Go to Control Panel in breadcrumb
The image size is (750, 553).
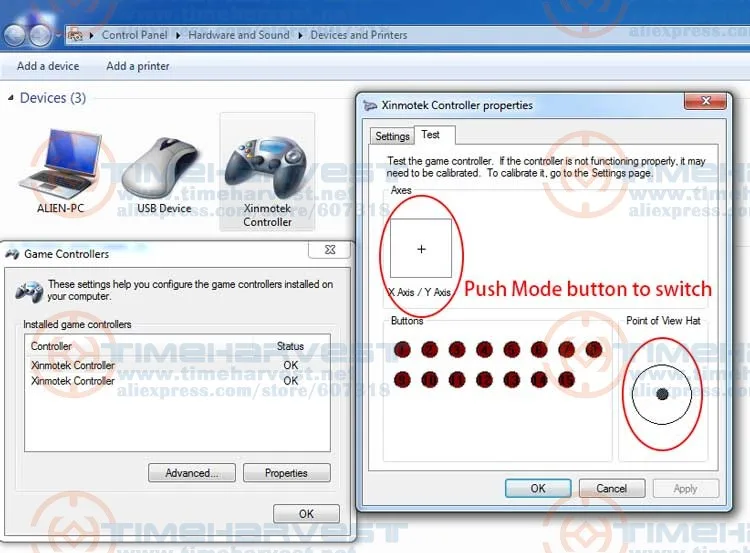[134, 35]
